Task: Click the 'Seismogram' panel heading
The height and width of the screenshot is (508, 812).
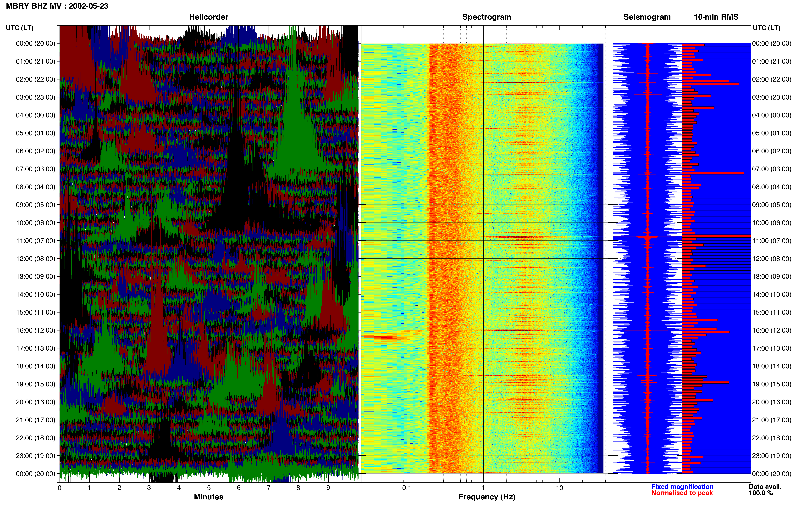Action: [x=647, y=17]
